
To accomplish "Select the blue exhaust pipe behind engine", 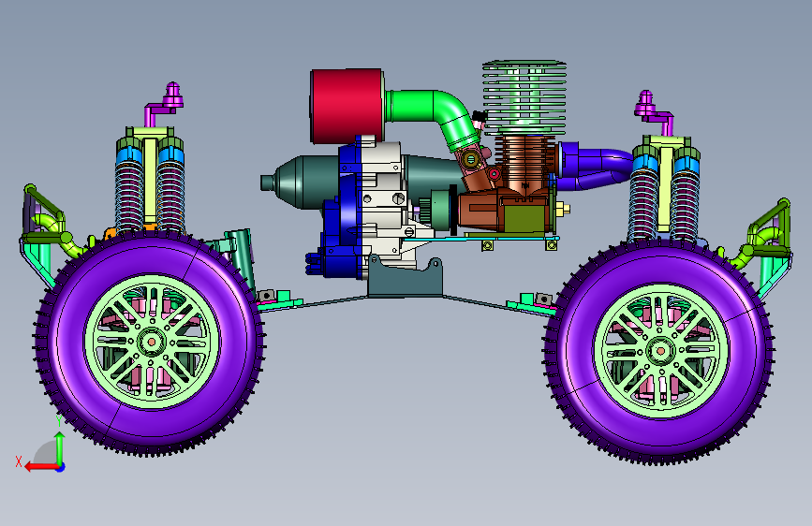I will 596,166.
